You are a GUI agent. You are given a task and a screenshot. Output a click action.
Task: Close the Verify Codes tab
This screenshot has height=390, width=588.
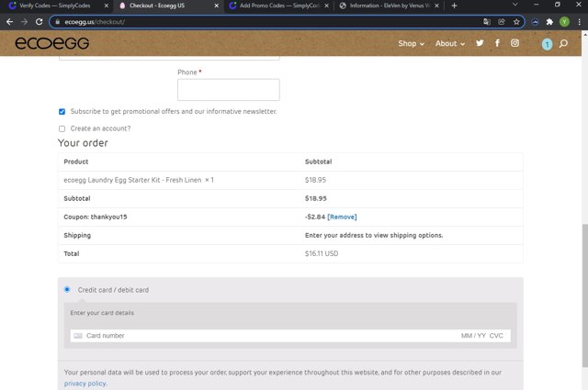point(107,6)
